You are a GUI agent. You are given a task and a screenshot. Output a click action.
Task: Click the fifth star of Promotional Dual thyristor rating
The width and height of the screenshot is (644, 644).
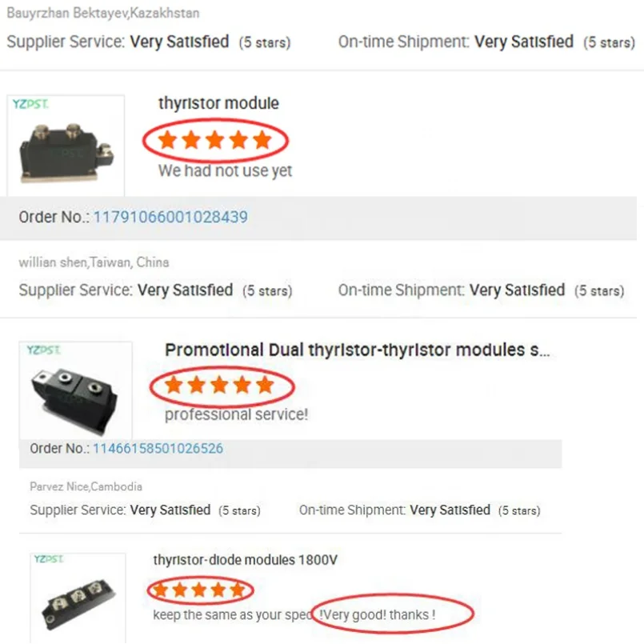(x=265, y=386)
